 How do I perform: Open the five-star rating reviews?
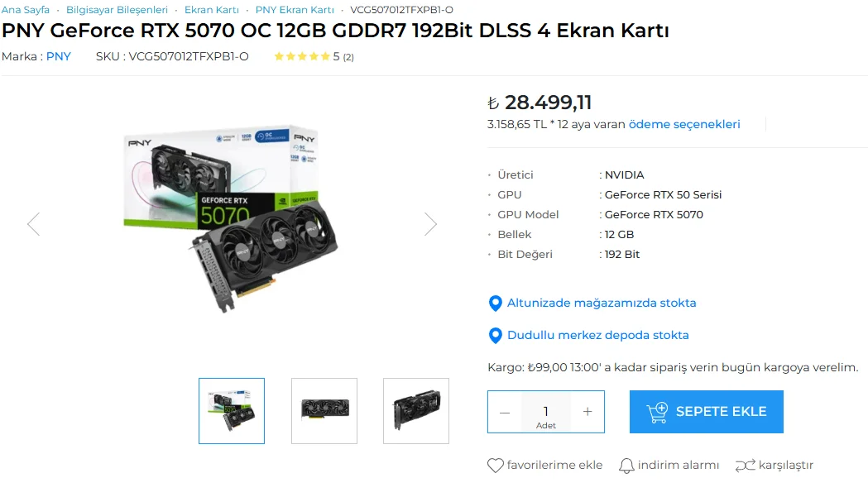pos(314,56)
